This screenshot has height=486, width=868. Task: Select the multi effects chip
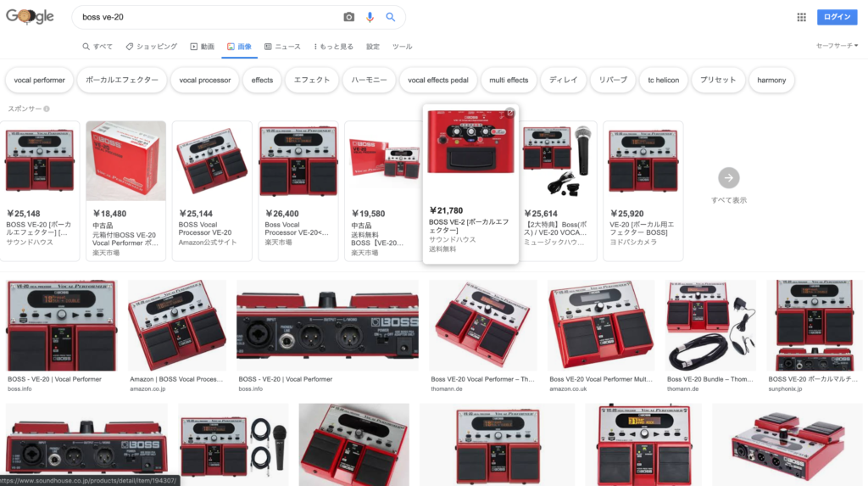[x=509, y=81]
